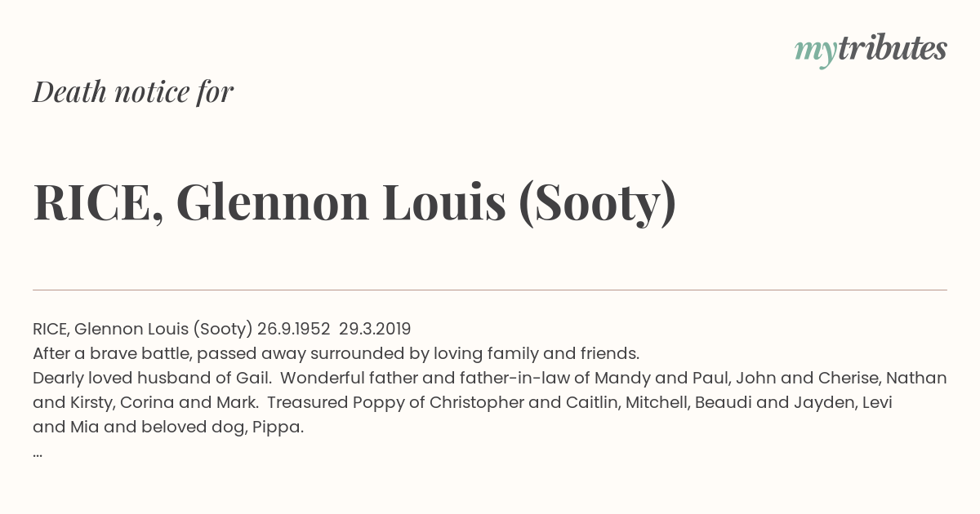Click the '(Sooty)' nickname in the heading

[597, 202]
